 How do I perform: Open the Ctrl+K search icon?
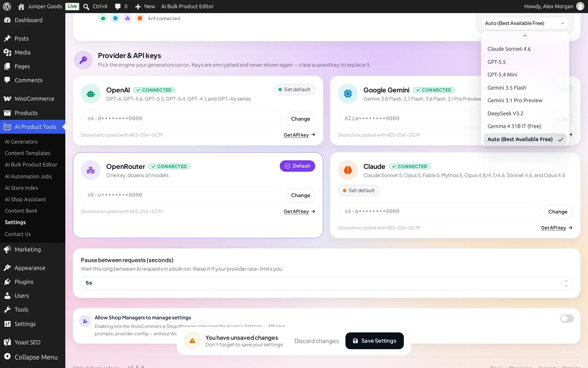86,7
